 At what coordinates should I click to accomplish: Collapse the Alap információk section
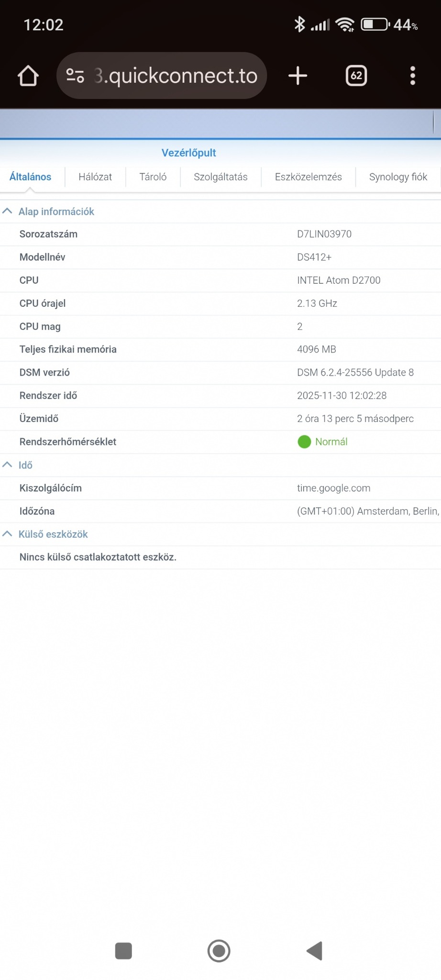pos(8,211)
